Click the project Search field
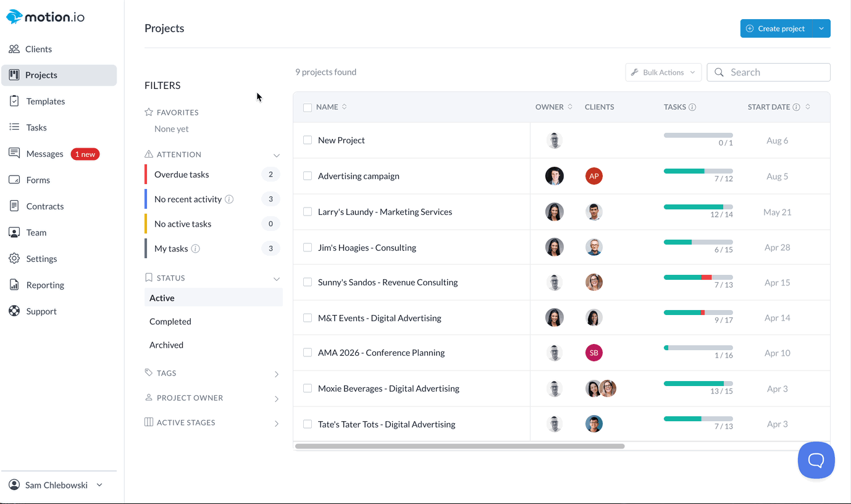Screen dimensions: 851x504 (x=775, y=72)
